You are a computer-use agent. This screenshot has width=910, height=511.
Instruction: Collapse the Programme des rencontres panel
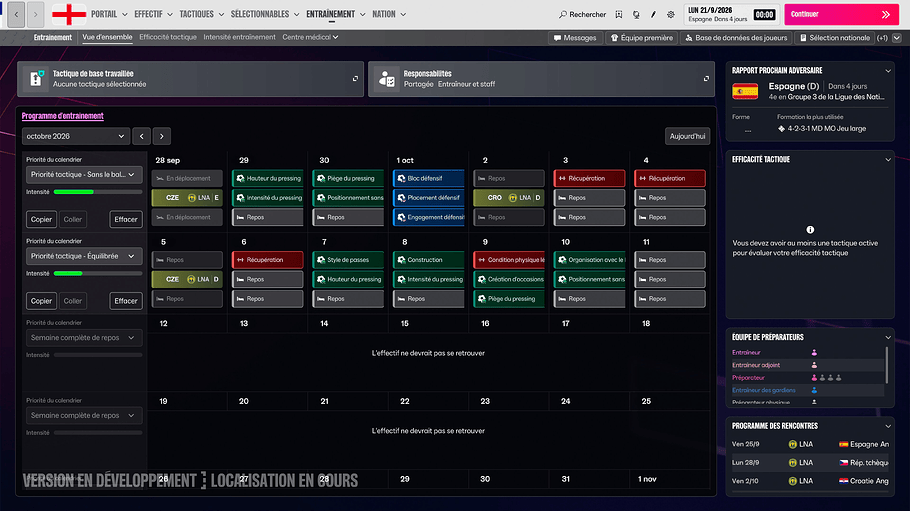[x=888, y=426]
